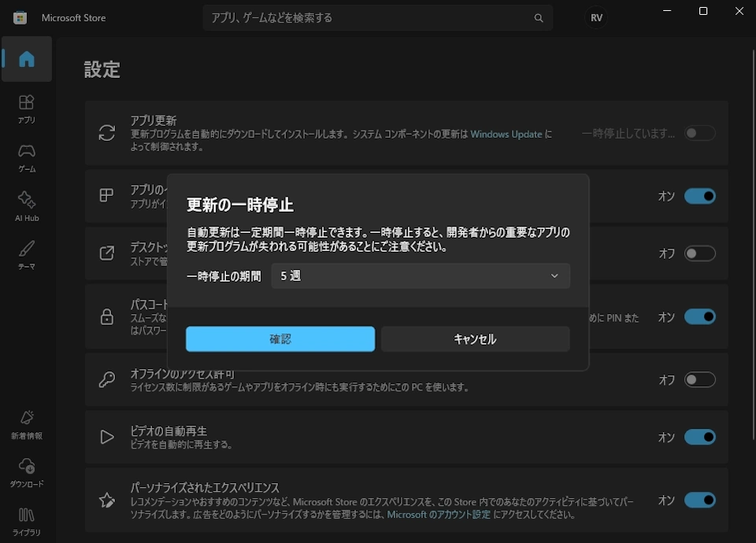756x543 pixels.
Task: Open Microsoft のアカウント設定 link
Action: coord(439,515)
